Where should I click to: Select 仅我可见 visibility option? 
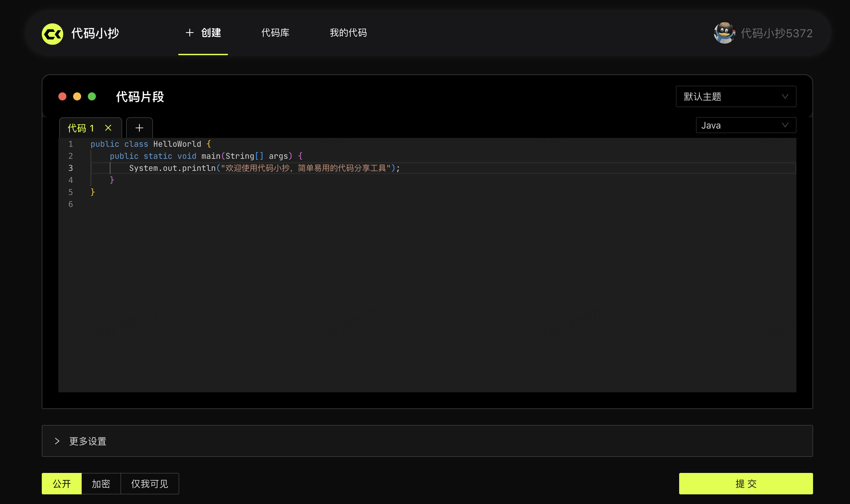pos(149,484)
